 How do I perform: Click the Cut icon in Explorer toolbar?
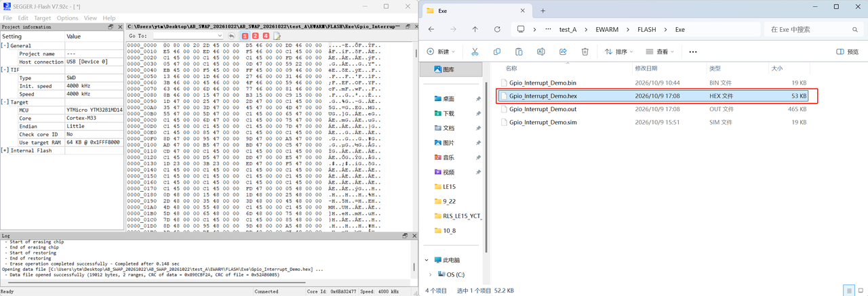point(475,51)
